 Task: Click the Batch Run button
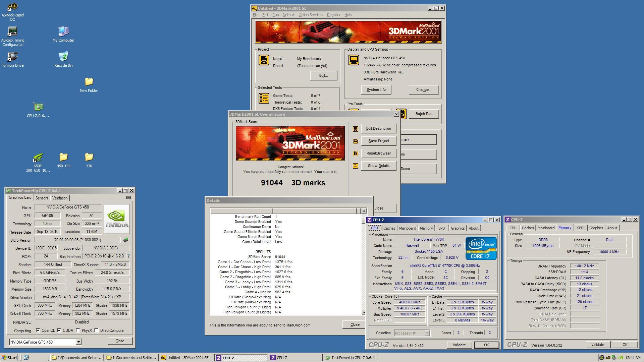click(x=424, y=114)
